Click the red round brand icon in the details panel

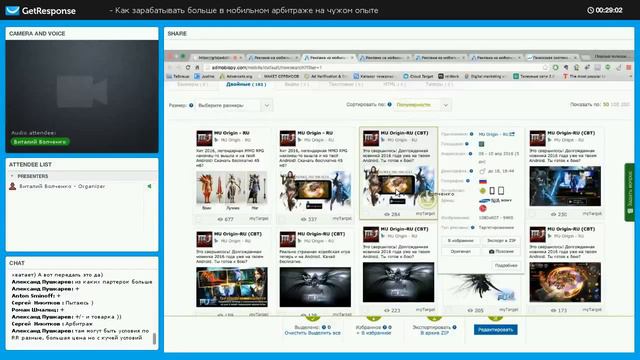point(482,208)
